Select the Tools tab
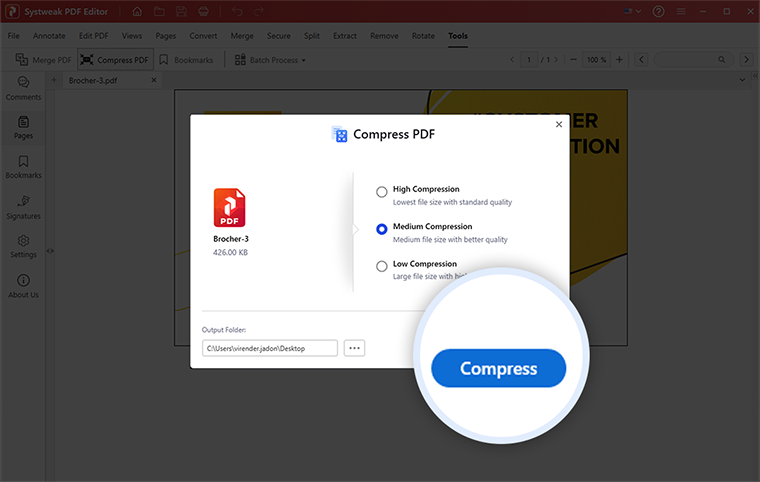760x482 pixels. 458,36
